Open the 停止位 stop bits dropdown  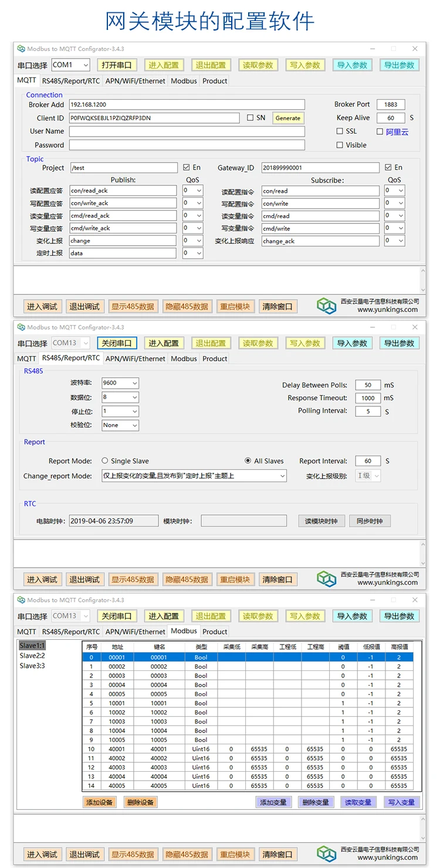point(120,411)
